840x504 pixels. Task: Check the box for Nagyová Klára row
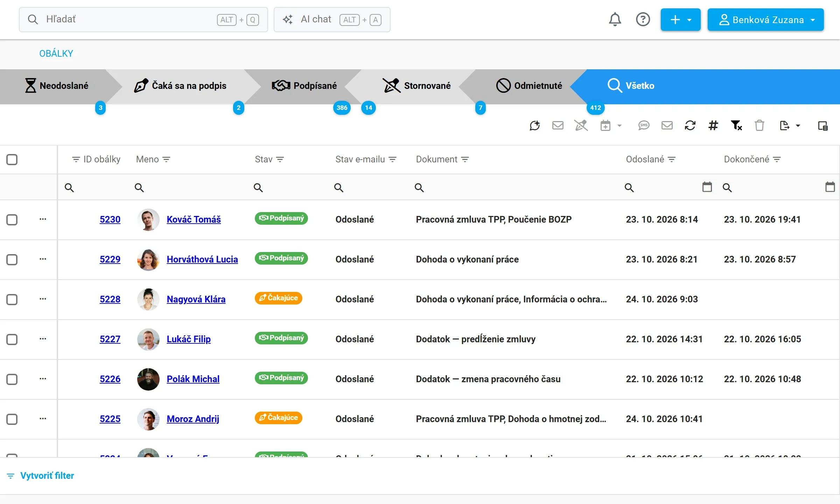coord(12,300)
